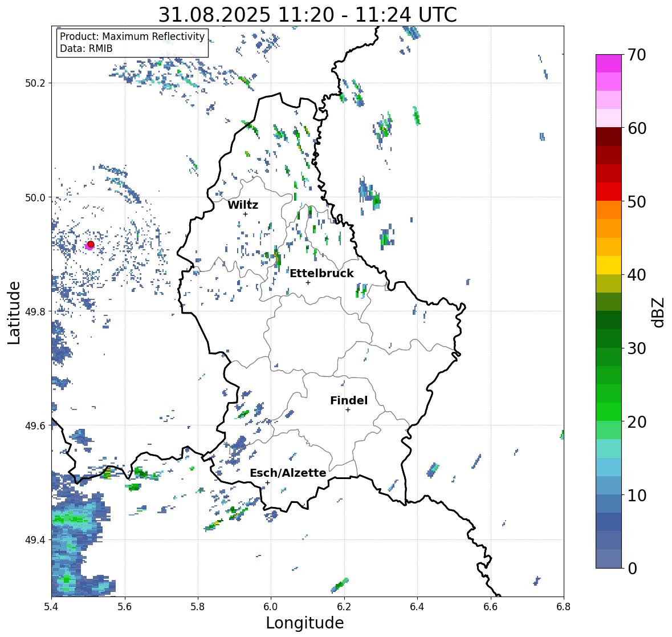Click the bright red colorbar swatch above 50
Screen dimensions: 672x637
click(609, 192)
